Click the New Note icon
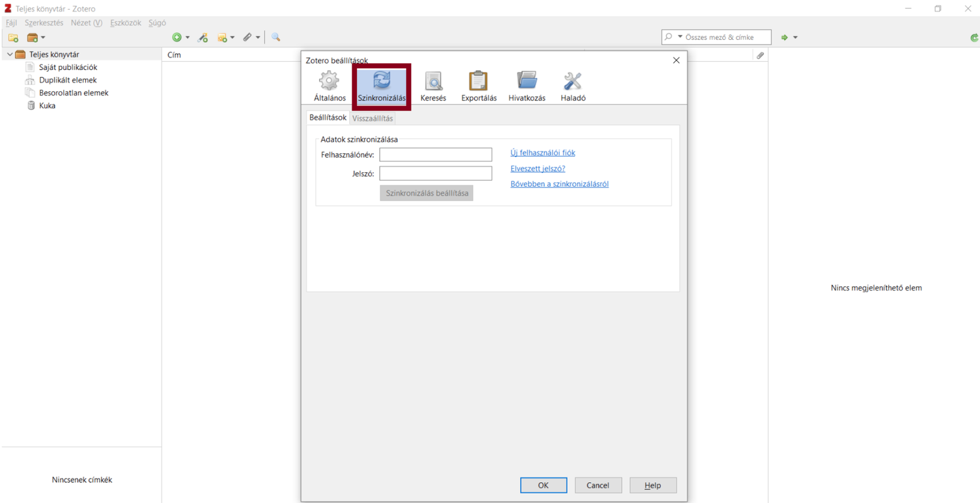Viewport: 980px width, 503px height. [222, 37]
